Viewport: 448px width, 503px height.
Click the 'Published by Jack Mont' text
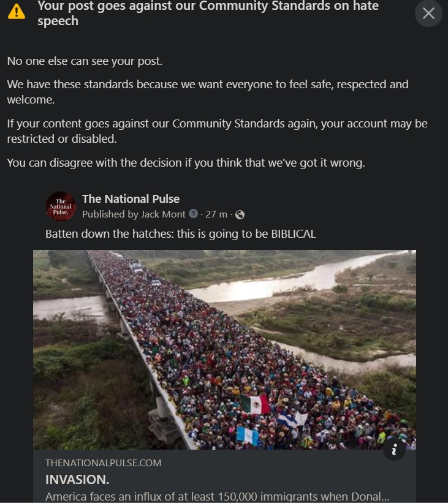[134, 214]
